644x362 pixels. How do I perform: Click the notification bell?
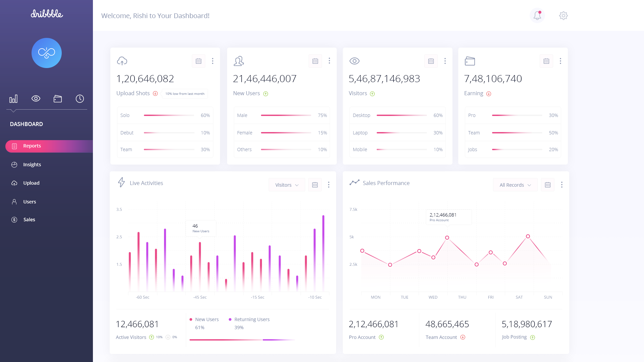pyautogui.click(x=537, y=15)
